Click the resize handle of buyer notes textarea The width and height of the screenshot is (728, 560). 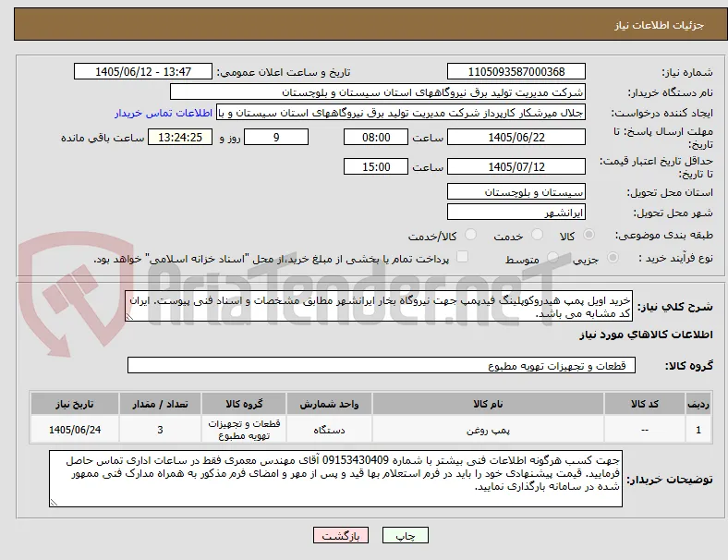[54, 503]
